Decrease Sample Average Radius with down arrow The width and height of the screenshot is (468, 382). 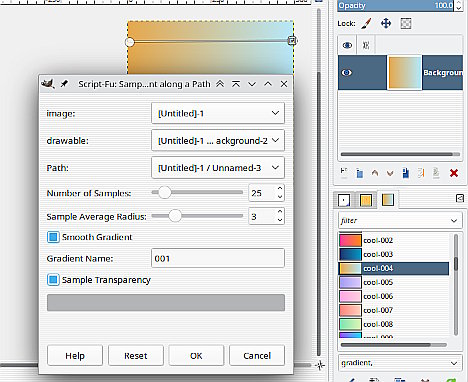pyautogui.click(x=280, y=220)
